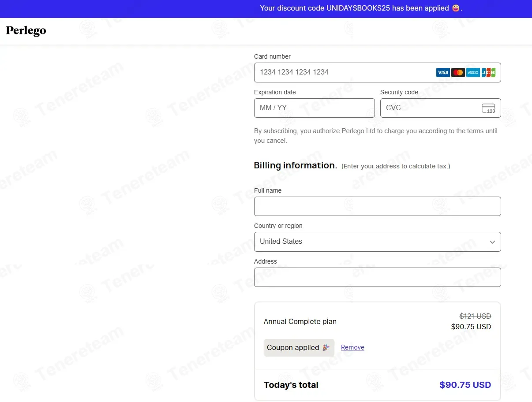Click the blue $90.75 USD total amount

[465, 385]
